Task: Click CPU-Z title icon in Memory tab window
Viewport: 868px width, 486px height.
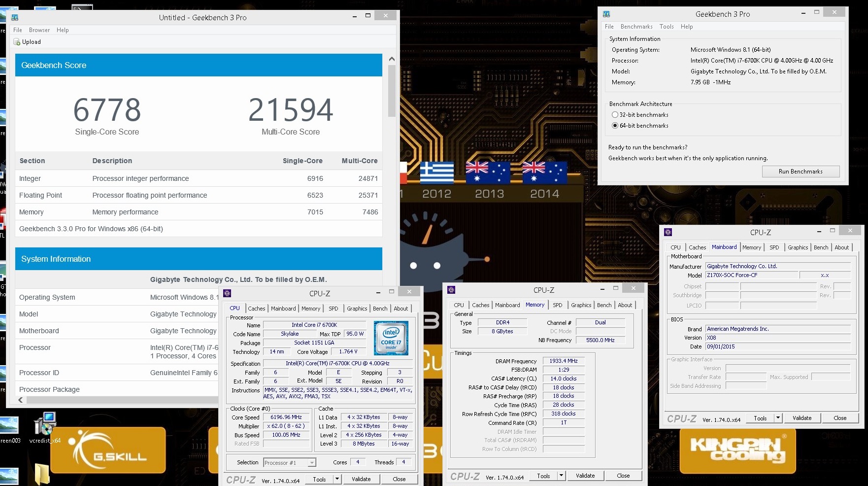Action: click(451, 289)
